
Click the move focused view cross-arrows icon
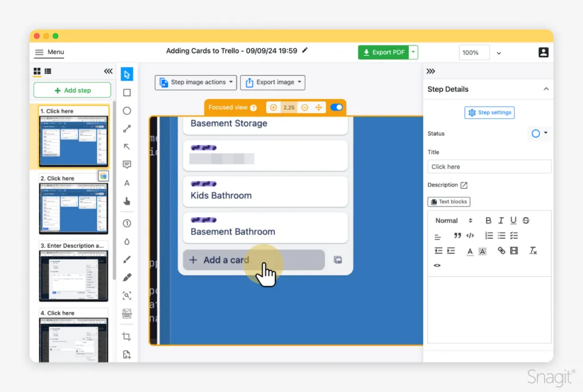click(319, 108)
